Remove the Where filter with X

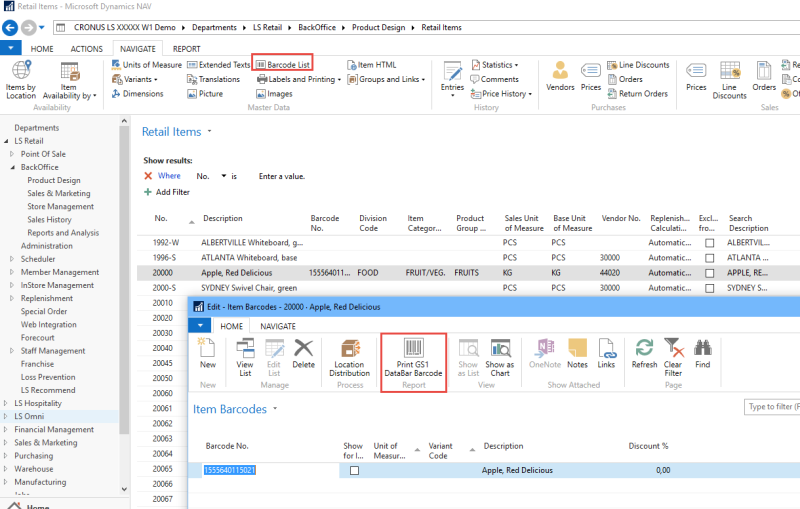point(148,176)
